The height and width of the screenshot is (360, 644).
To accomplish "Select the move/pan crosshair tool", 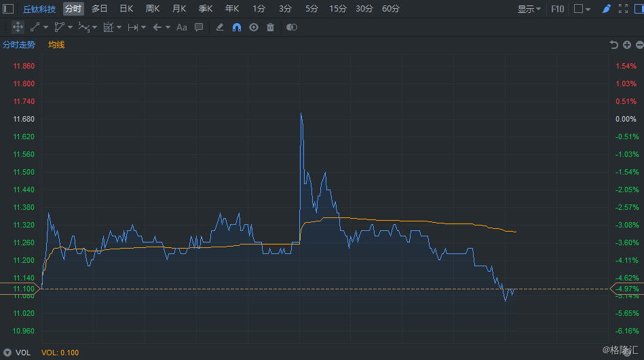I will click(x=18, y=27).
